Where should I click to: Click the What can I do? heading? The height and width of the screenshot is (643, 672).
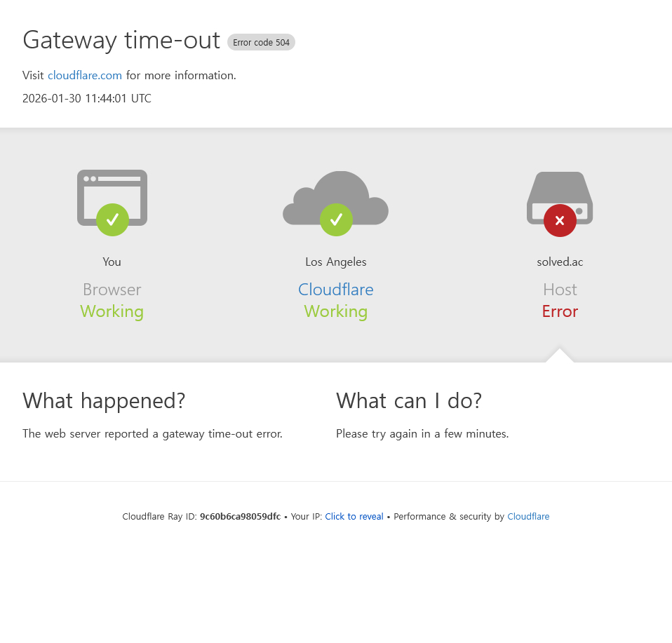pyautogui.click(x=409, y=401)
